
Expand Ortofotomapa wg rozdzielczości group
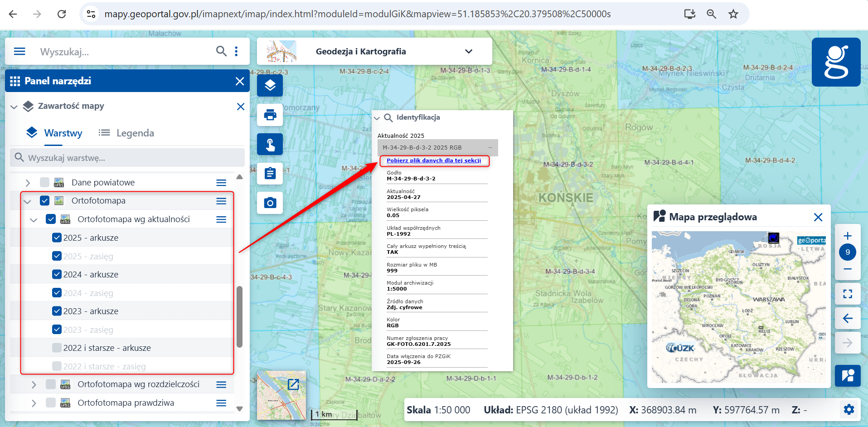click(34, 384)
